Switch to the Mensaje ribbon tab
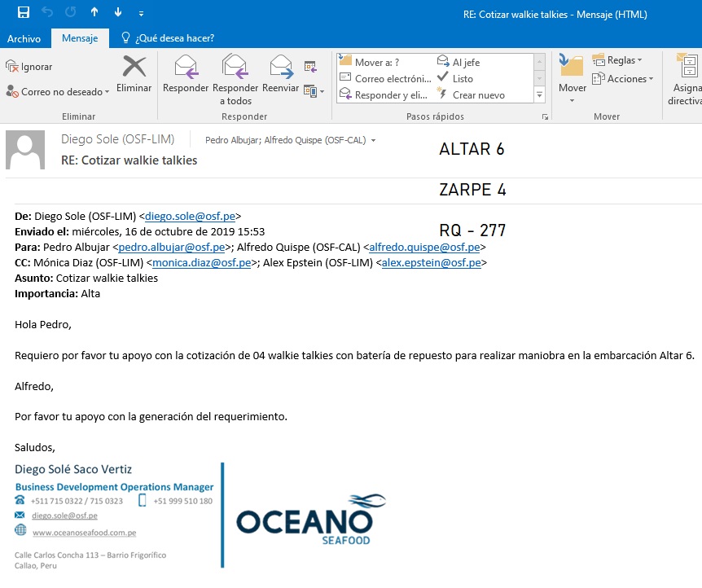Image resolution: width=702 pixels, height=588 pixels. pos(80,38)
